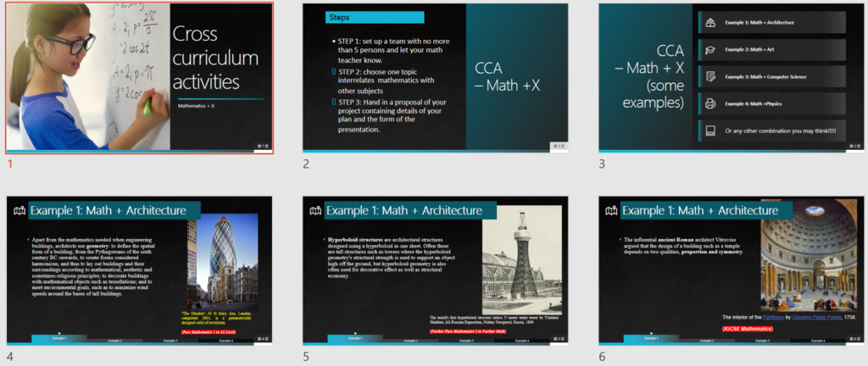Select the Steps slide thumbnail
The height and width of the screenshot is (366, 868).
[x=436, y=77]
